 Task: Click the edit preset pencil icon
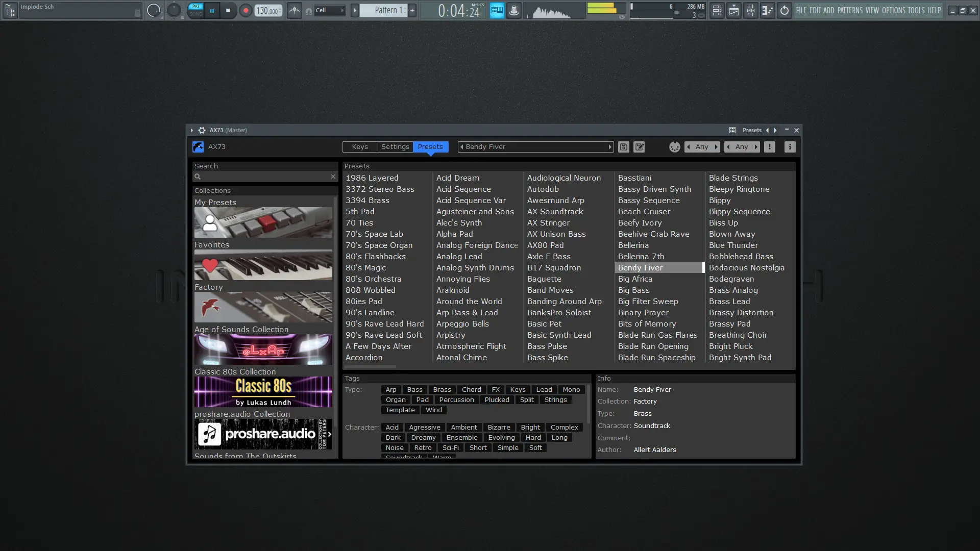639,147
